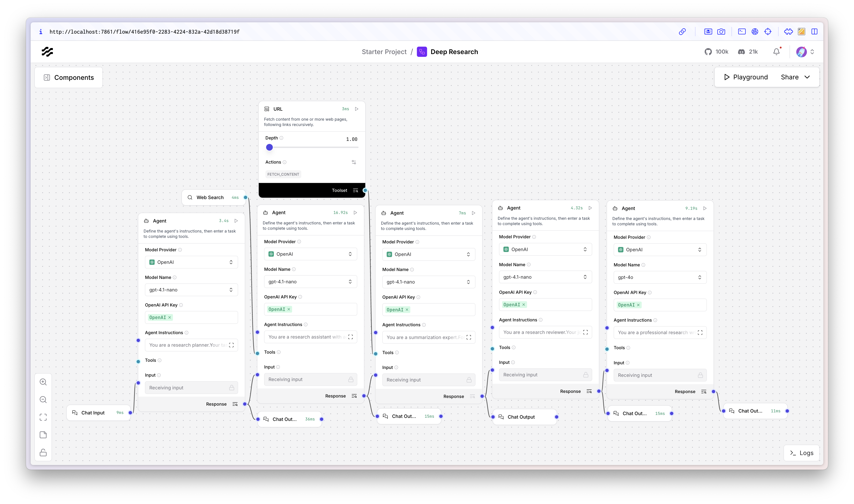Open notifications bell icon

click(776, 52)
